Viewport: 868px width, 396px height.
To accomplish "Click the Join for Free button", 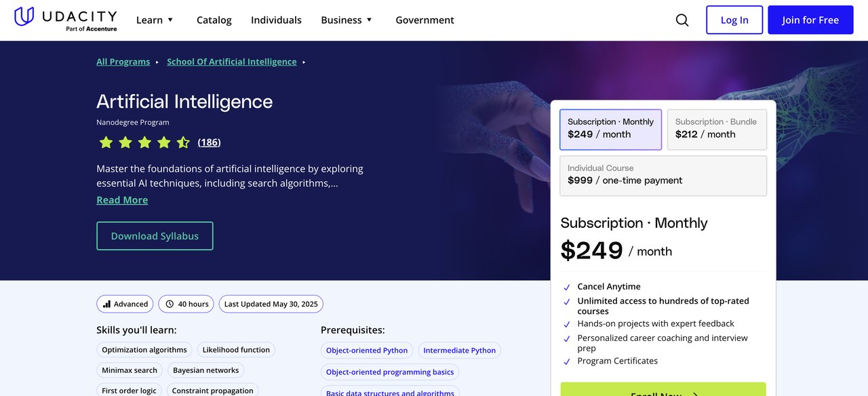I will 810,20.
